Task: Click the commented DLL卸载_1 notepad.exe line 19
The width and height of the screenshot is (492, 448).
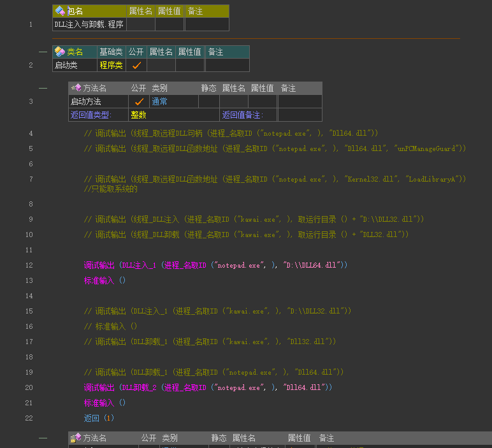Action: [x=213, y=372]
